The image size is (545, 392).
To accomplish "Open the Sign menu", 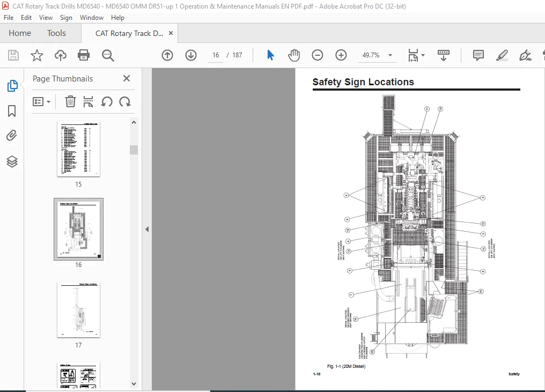I will point(66,18).
